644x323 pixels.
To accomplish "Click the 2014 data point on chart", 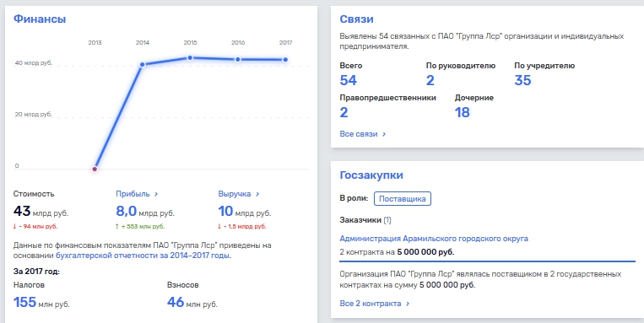I will (x=143, y=64).
